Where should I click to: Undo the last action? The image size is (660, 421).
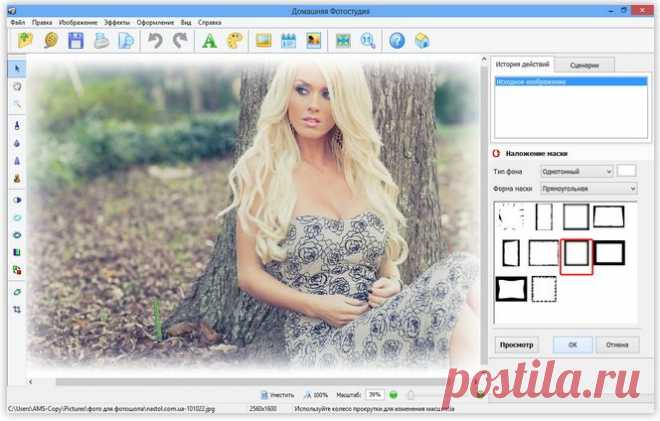[x=155, y=41]
